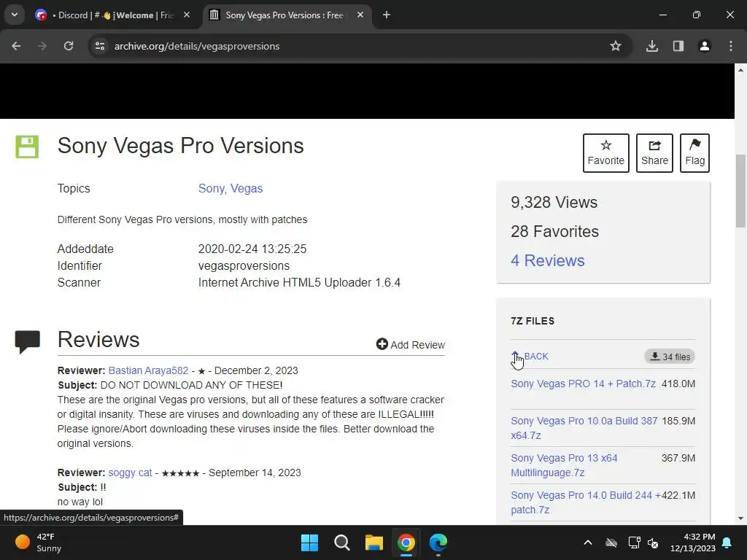The image size is (747, 560).
Task: Open the Chrome profile menu
Action: (705, 46)
